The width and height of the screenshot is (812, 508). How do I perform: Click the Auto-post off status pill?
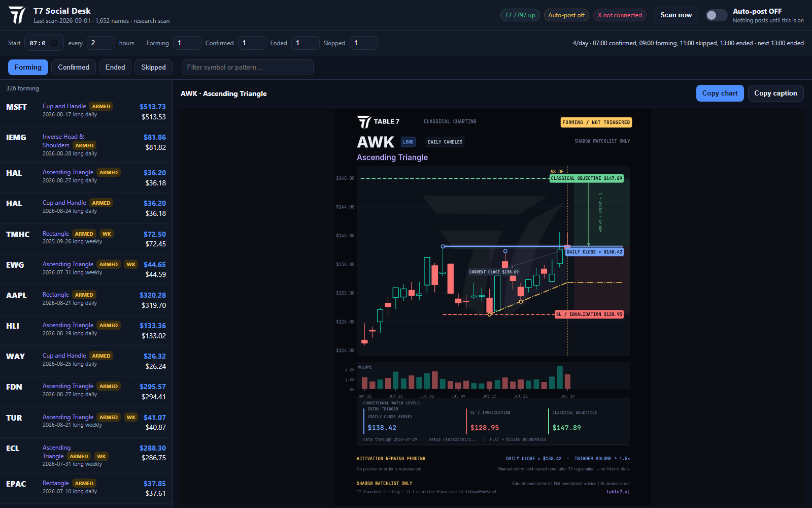(566, 15)
